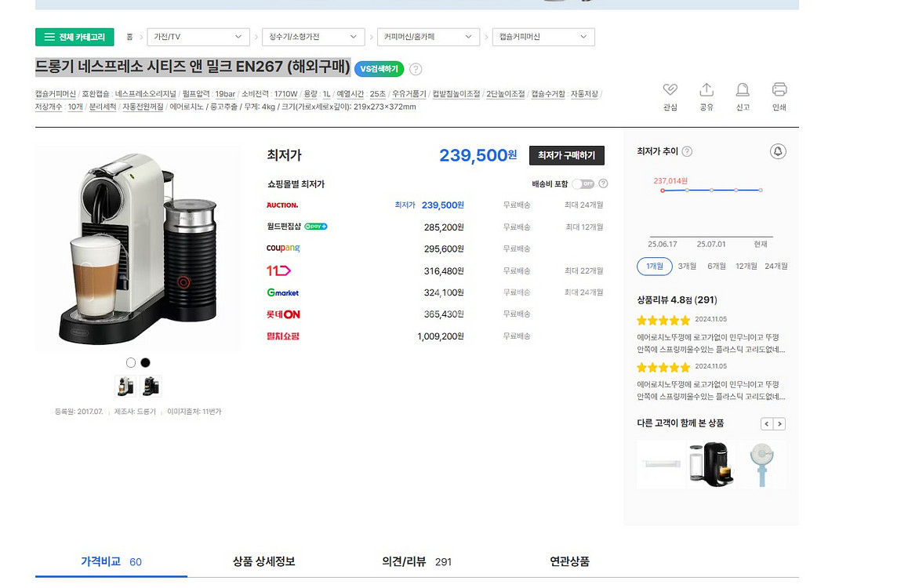Open Auction shop logo listing
This screenshot has height=588, width=908.
pos(282,205)
